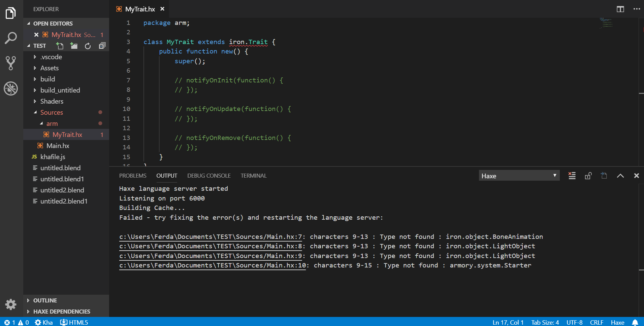Clear the output panel
644x326 pixels.
[572, 176]
